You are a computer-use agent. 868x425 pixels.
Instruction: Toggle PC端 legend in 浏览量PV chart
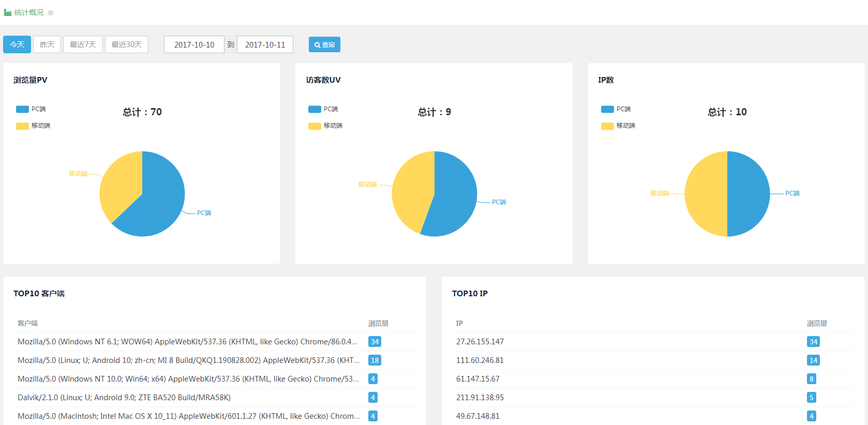tap(31, 109)
